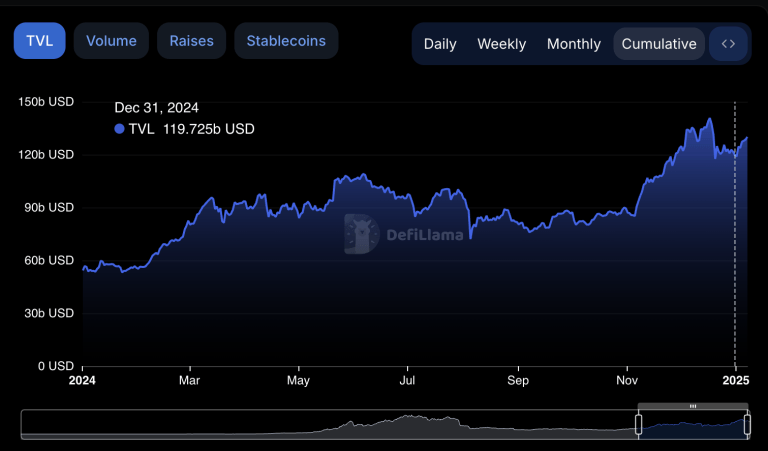Select the Cumulative view option
Viewport: 768px width, 451px height.
[659, 44]
